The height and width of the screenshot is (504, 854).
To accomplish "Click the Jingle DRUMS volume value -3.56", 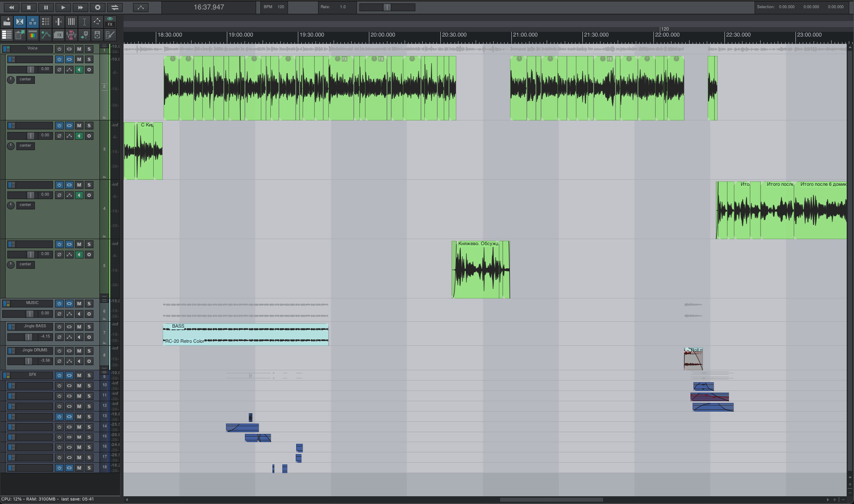I will pos(45,361).
